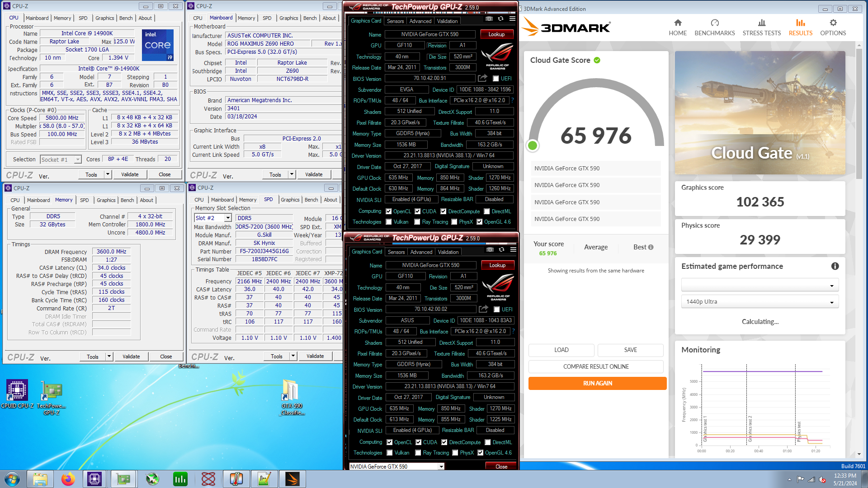Click Validate button in Memory CPU-Z window

131,357
